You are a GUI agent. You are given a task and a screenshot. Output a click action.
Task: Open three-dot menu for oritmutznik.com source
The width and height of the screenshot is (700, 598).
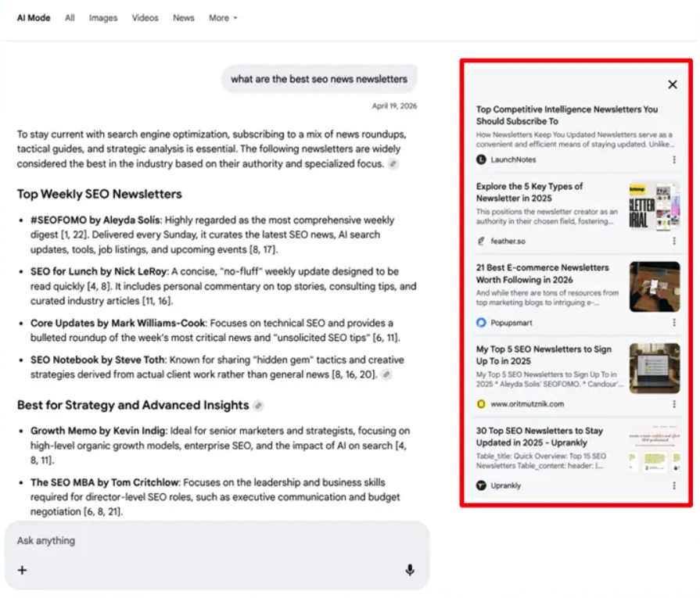click(x=674, y=404)
